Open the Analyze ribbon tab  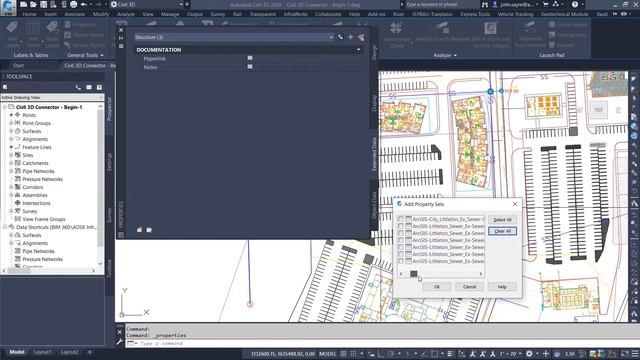pos(126,14)
